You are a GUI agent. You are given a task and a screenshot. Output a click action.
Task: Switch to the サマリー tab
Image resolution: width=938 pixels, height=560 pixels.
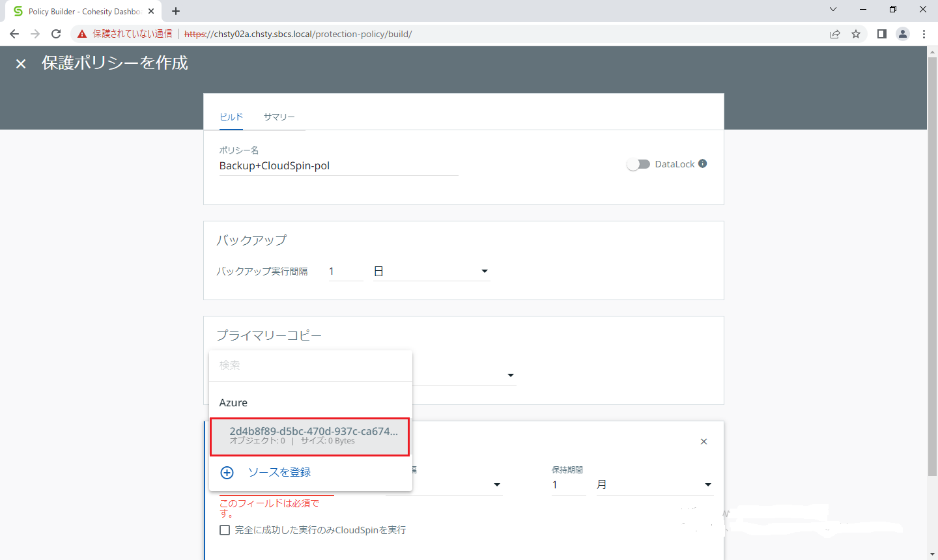pyautogui.click(x=279, y=117)
